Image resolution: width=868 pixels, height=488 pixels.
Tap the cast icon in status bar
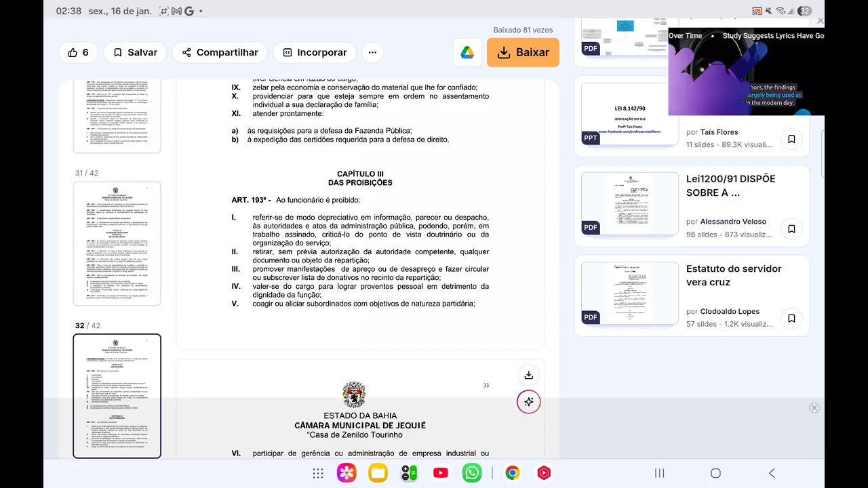pyautogui.click(x=757, y=11)
